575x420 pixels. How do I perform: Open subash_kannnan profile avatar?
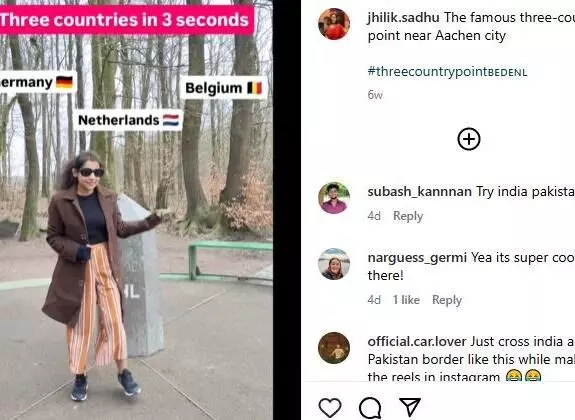coord(334,198)
